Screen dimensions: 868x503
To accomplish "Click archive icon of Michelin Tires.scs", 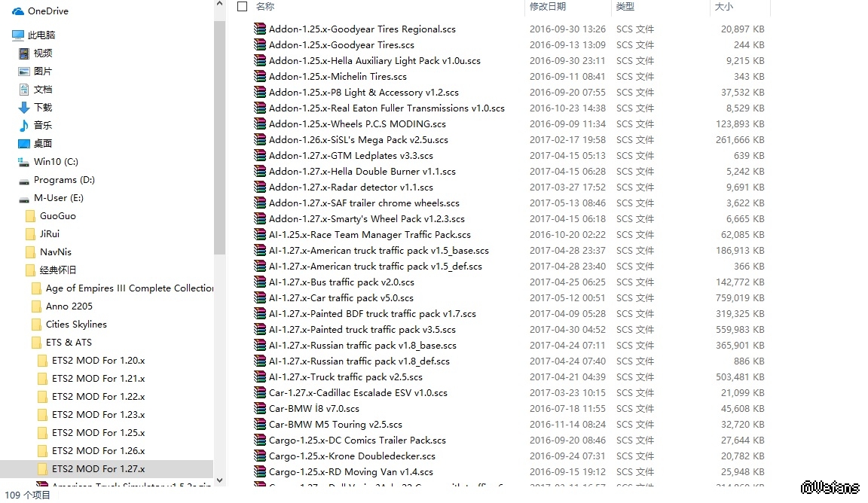I will 260,76.
